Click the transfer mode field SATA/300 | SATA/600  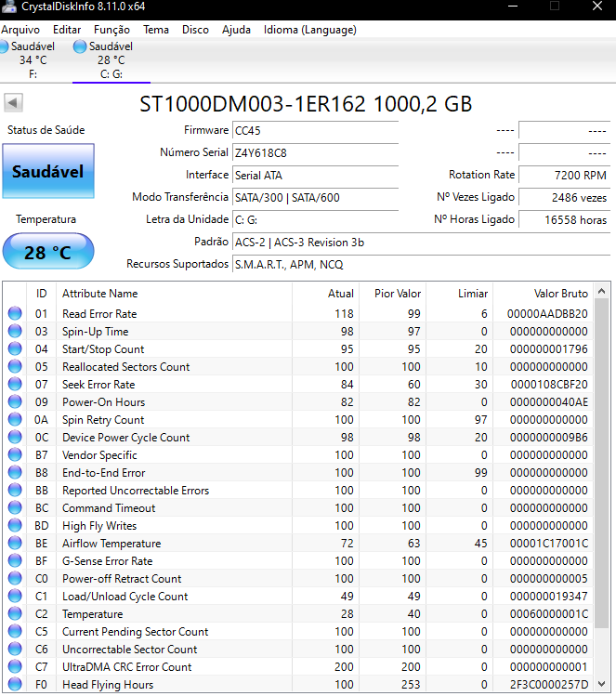(316, 198)
